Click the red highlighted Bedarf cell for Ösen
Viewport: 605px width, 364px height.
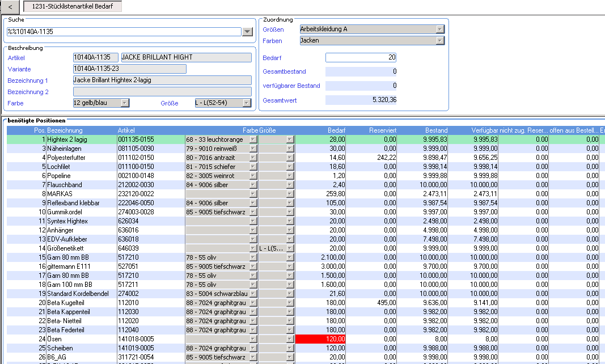320,339
